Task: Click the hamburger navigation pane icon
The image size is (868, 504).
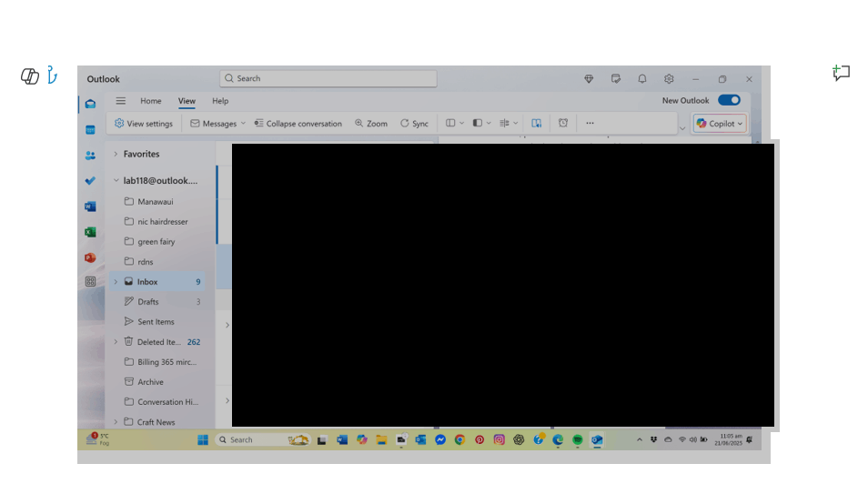Action: (121, 101)
